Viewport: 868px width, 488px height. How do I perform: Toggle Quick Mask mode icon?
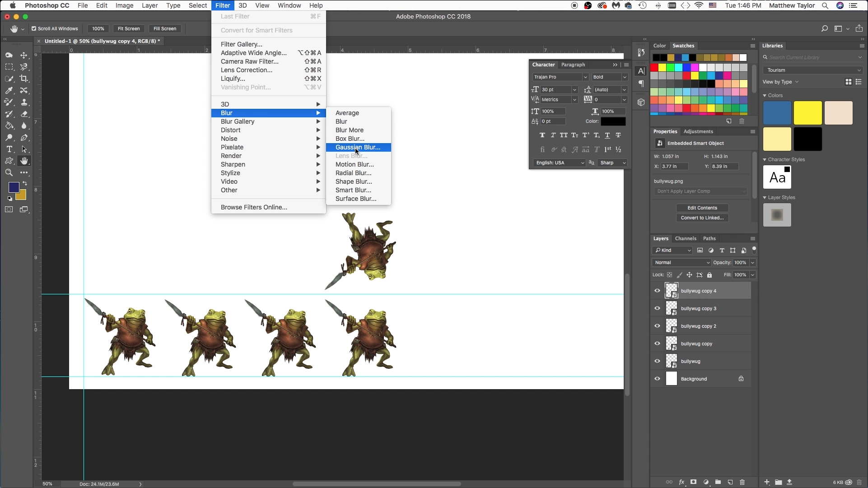pyautogui.click(x=9, y=209)
